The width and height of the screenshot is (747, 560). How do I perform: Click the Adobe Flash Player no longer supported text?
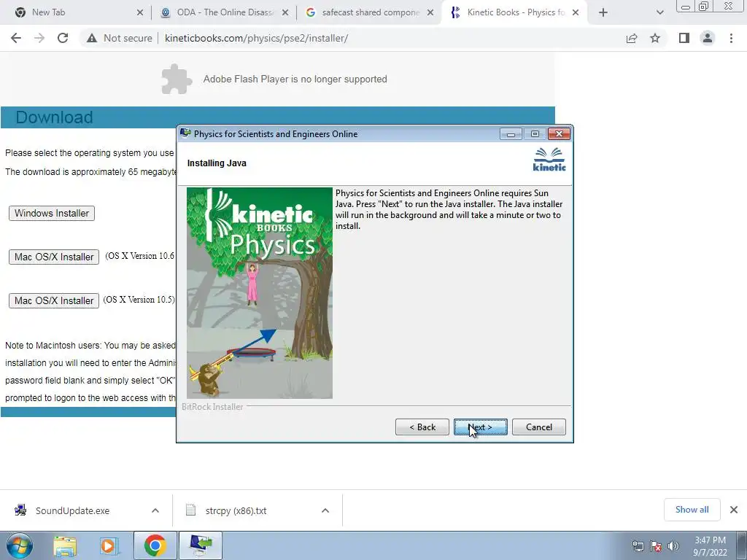pyautogui.click(x=295, y=79)
